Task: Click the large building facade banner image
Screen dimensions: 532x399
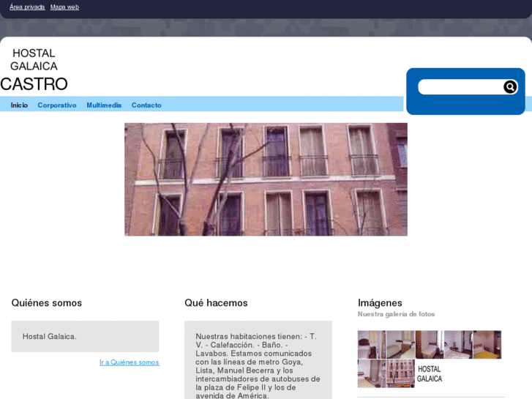Action: pyautogui.click(x=266, y=179)
